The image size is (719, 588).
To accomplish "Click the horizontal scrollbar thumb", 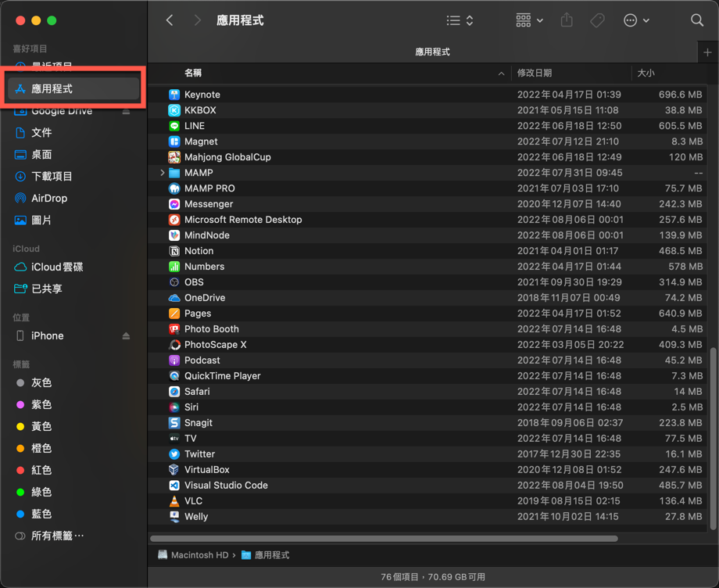I will coord(384,539).
